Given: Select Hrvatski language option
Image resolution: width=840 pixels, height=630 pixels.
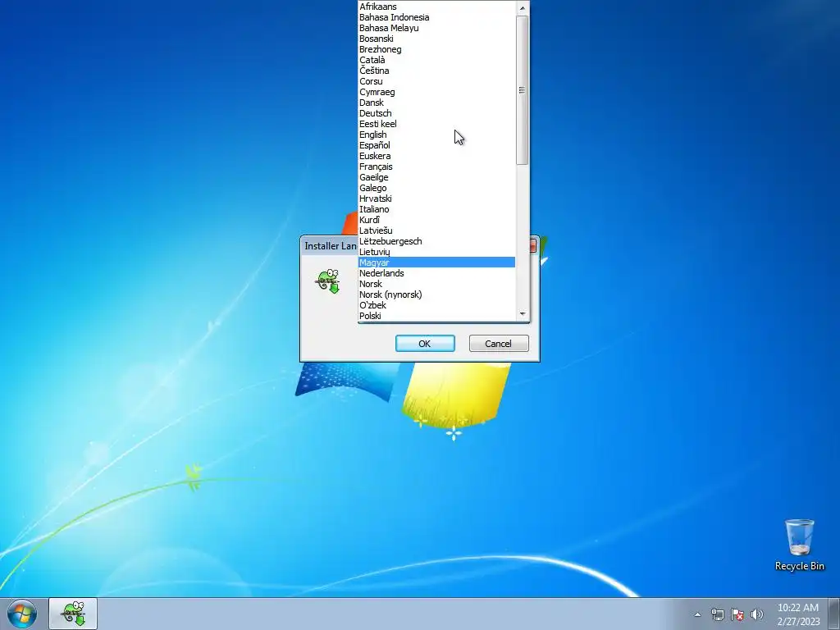Looking at the screenshot, I should click(436, 199).
